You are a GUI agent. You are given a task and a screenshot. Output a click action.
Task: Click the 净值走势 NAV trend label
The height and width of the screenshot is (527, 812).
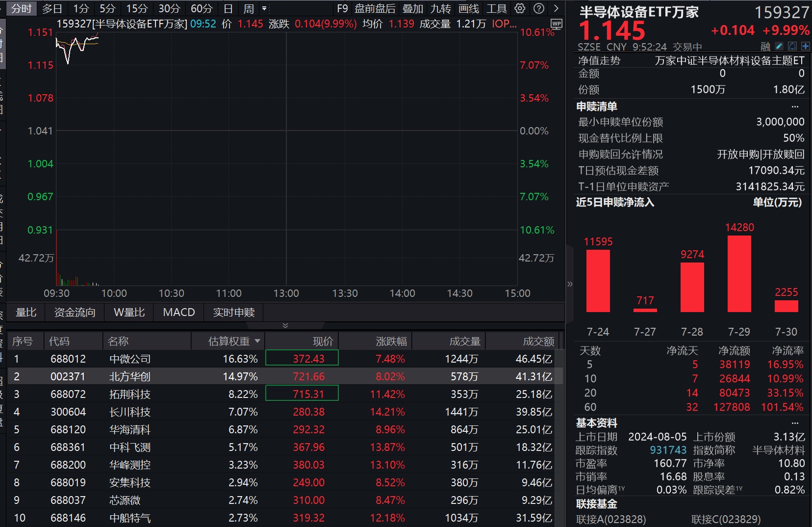point(599,60)
